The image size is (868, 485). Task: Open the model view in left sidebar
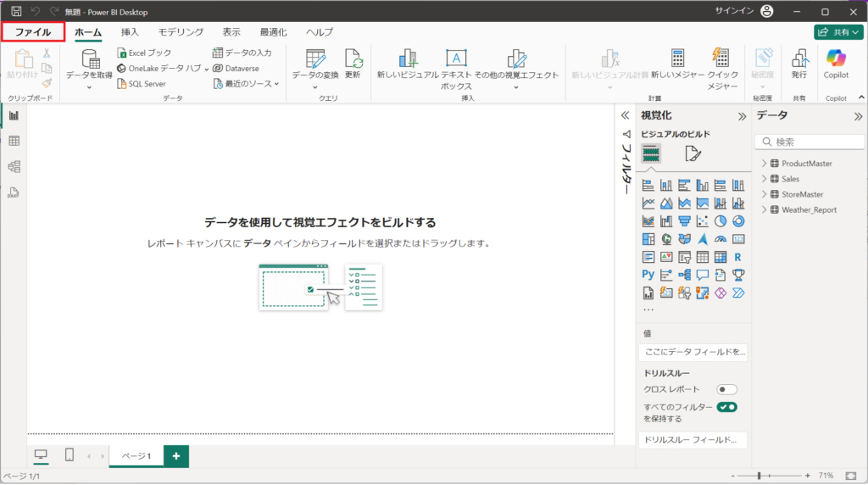click(x=14, y=167)
